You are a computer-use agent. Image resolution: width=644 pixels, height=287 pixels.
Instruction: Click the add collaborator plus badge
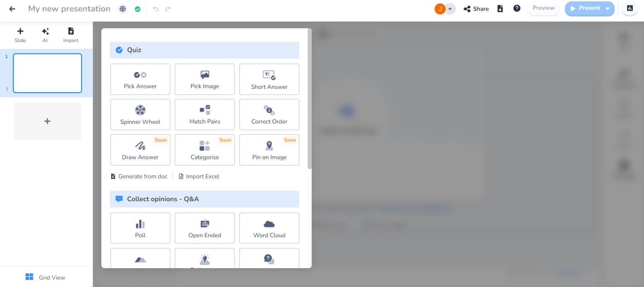pos(450,9)
